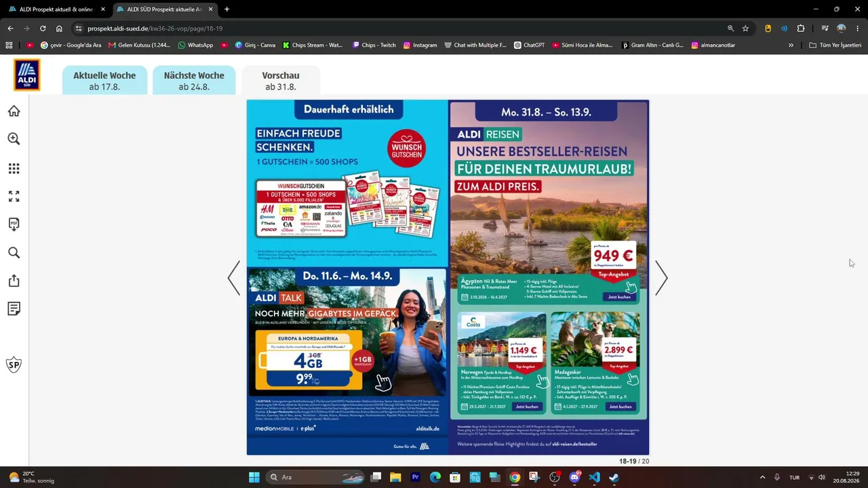Viewport: 868px width, 488px height.
Task: Activate the zoom-in magnifier in sidebar
Action: 14,139
